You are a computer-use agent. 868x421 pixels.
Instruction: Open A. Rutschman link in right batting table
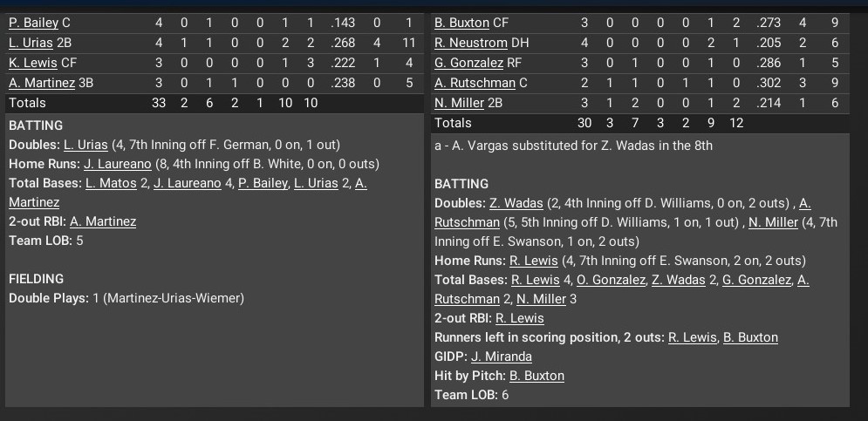coord(475,83)
